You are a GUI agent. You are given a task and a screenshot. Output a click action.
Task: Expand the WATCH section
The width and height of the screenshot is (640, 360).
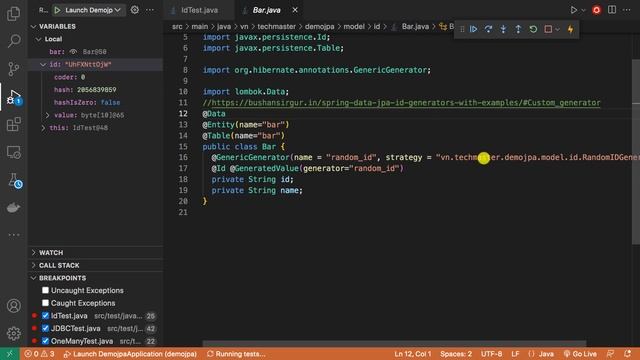33,253
